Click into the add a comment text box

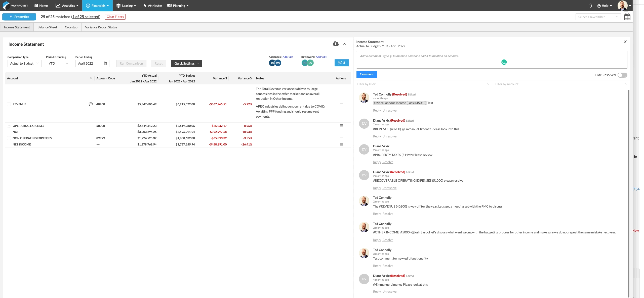click(x=492, y=60)
